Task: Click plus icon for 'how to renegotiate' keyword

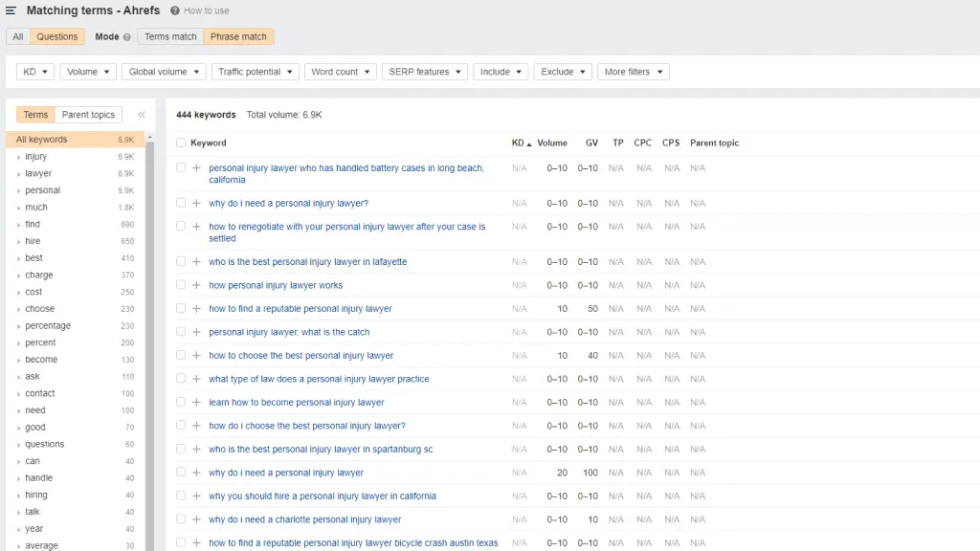Action: coord(196,227)
